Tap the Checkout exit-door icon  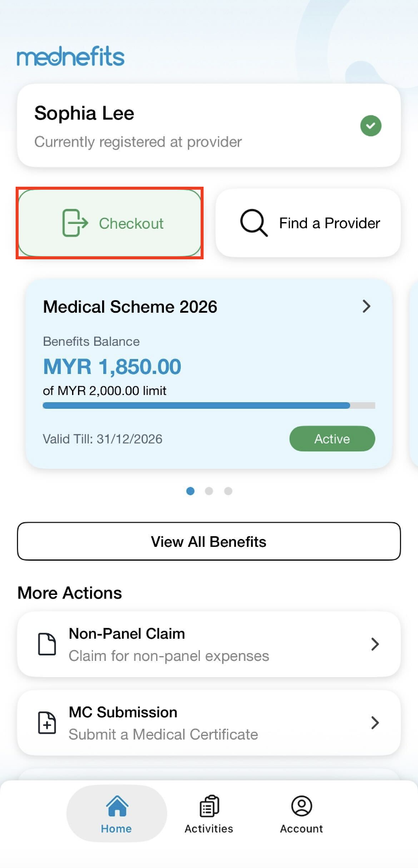(75, 223)
